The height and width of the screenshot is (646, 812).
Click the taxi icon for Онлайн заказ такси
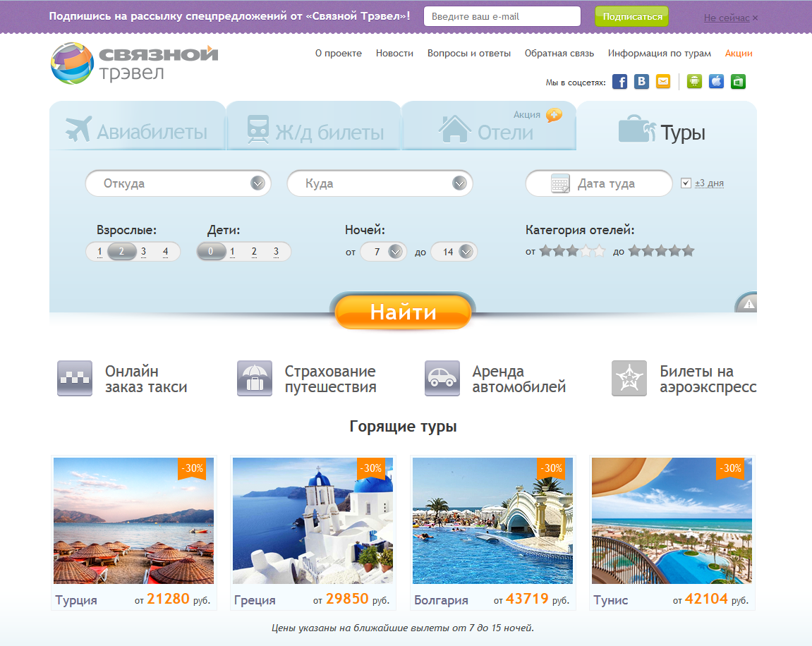tap(75, 379)
